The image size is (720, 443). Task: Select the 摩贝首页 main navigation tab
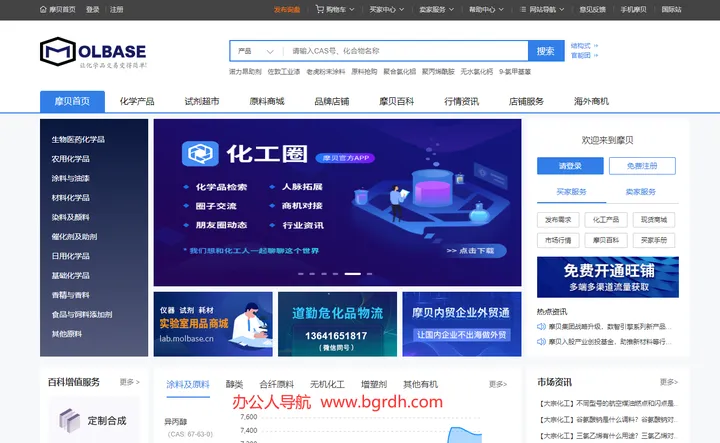pos(72,101)
